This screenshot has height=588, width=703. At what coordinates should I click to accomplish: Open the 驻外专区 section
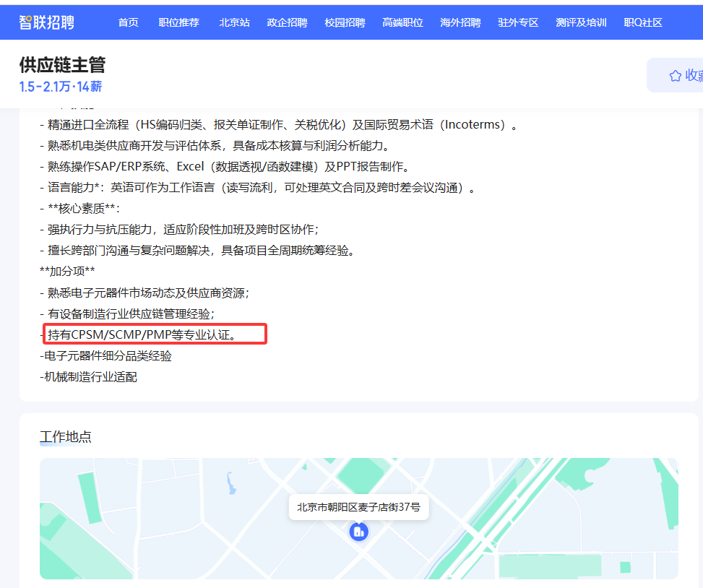point(517,22)
